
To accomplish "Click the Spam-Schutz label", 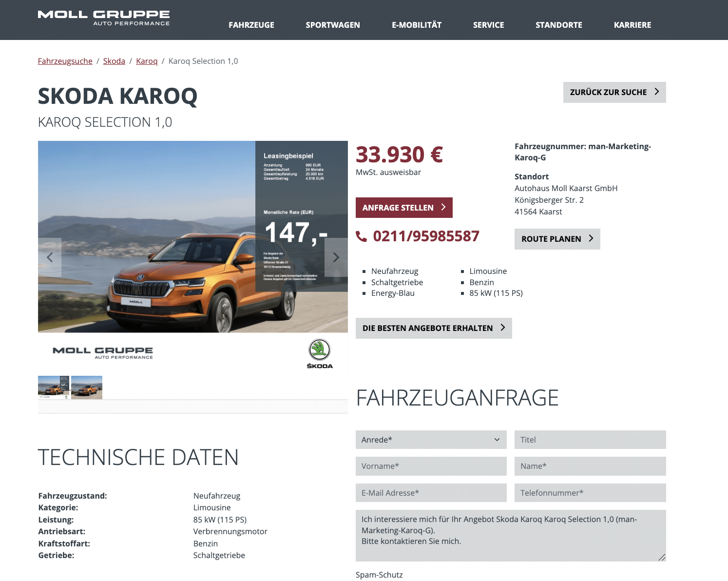I will point(379,575).
